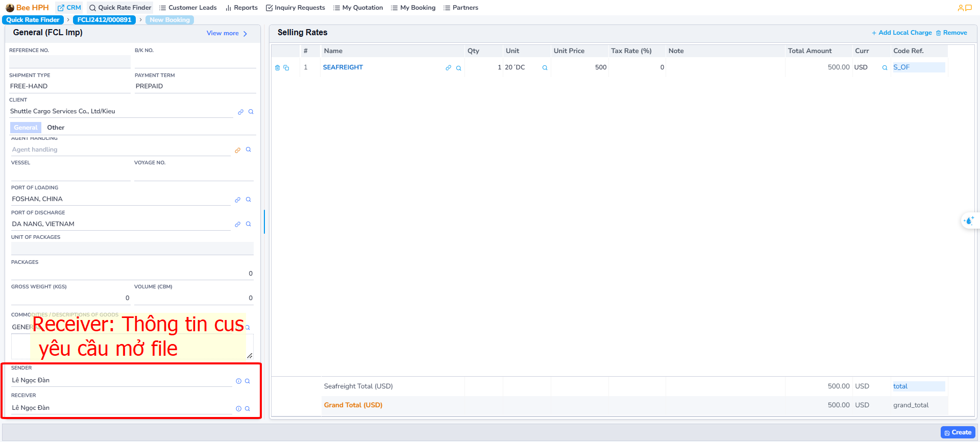Select Quick Rate Finder breadcrumb
Image resolution: width=980 pixels, height=442 pixels.
pyautogui.click(x=33, y=20)
